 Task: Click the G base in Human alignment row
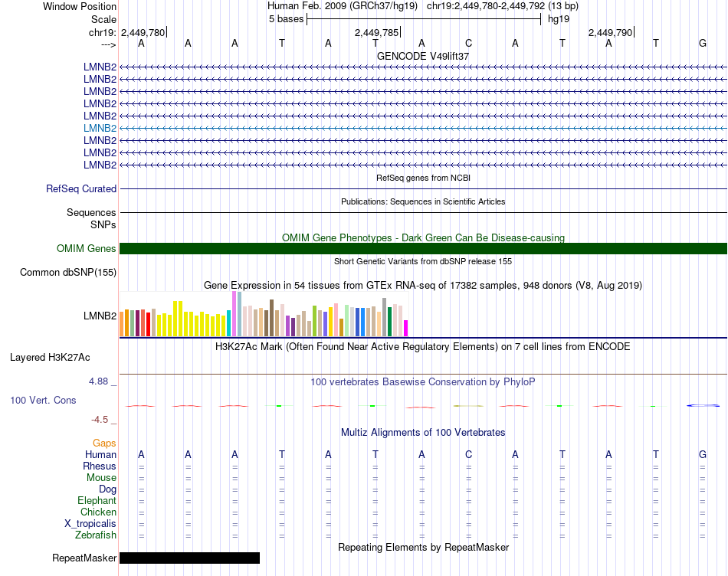tap(703, 454)
